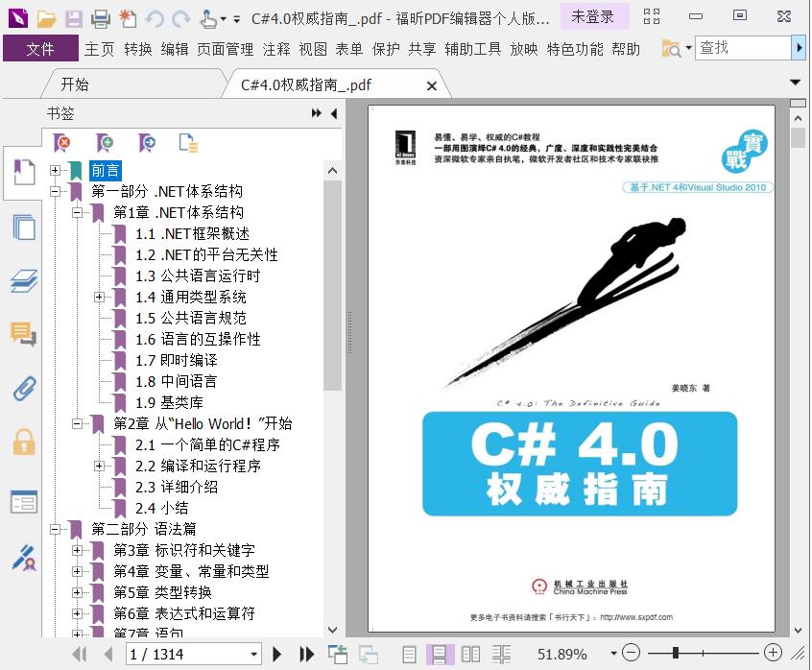
Task: Open the zoom percentage dropdown
Action: [613, 654]
